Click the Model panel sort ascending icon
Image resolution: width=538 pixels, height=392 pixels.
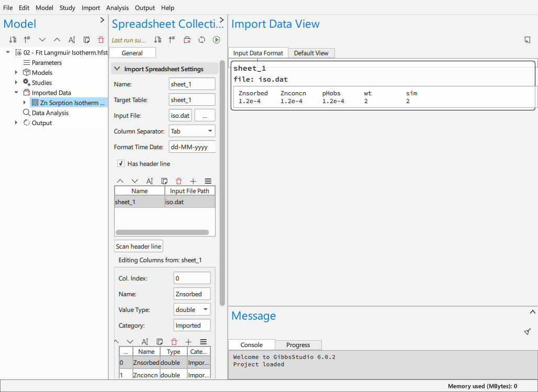[x=27, y=40]
